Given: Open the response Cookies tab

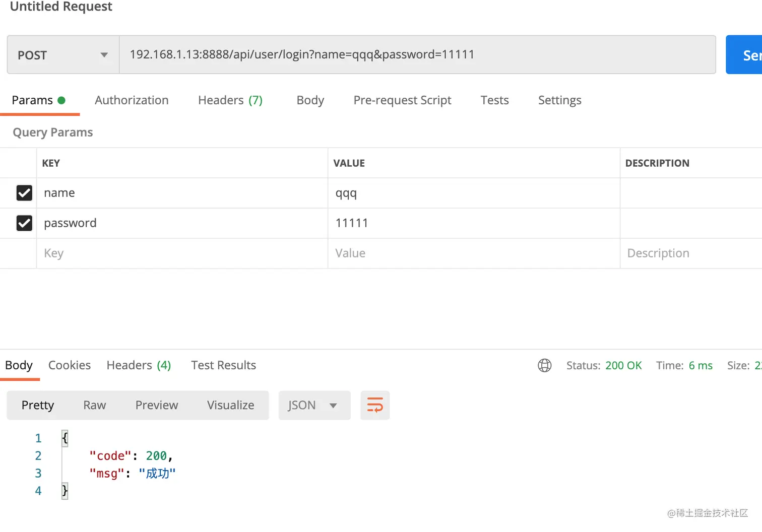Looking at the screenshot, I should [70, 365].
